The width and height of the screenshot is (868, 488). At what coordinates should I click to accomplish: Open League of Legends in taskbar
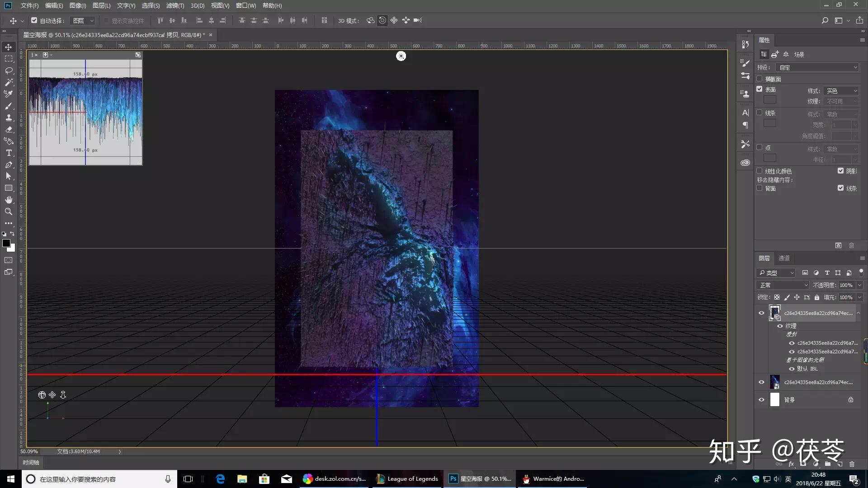407,479
